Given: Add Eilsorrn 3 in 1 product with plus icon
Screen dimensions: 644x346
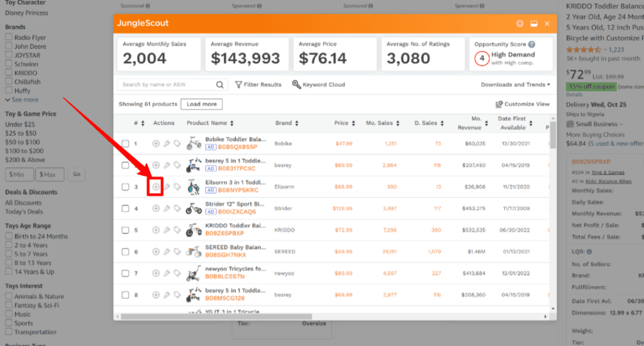Looking at the screenshot, I should tap(156, 187).
